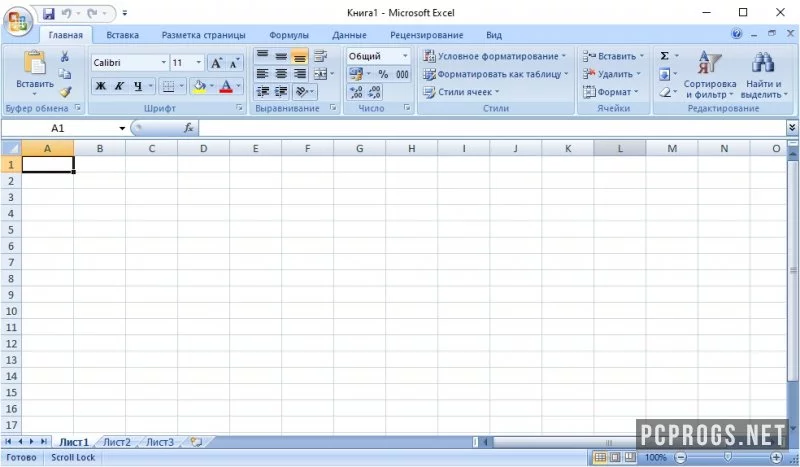Screen dimensions: 800x467
Task: Customize the Quick Access Toolbar
Action: pos(125,13)
